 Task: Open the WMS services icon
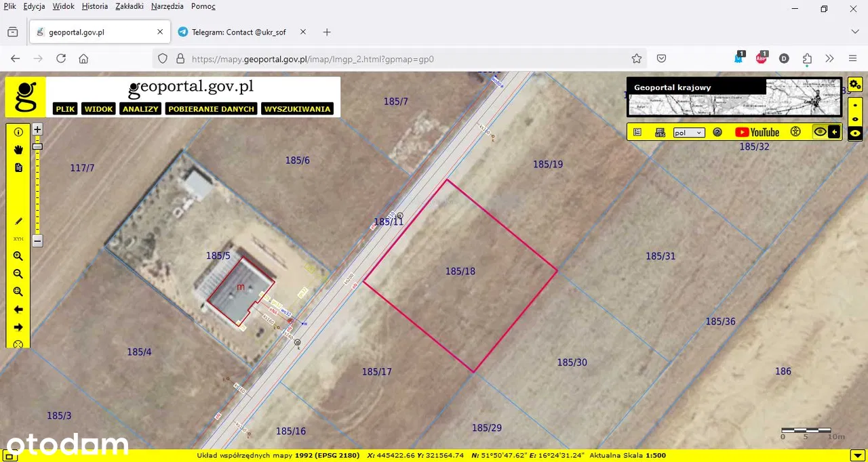click(660, 133)
